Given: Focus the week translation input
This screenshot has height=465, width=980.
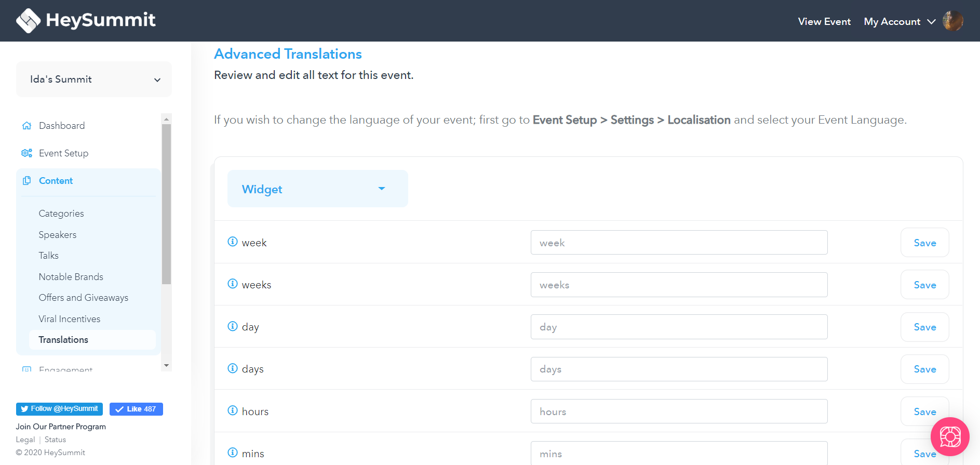Looking at the screenshot, I should [x=679, y=243].
